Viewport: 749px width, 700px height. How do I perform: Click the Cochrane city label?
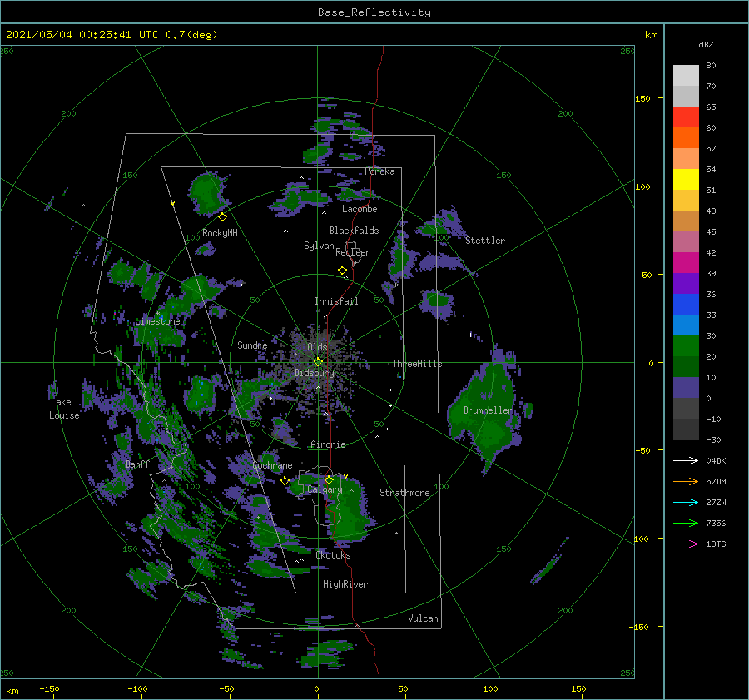(x=272, y=465)
